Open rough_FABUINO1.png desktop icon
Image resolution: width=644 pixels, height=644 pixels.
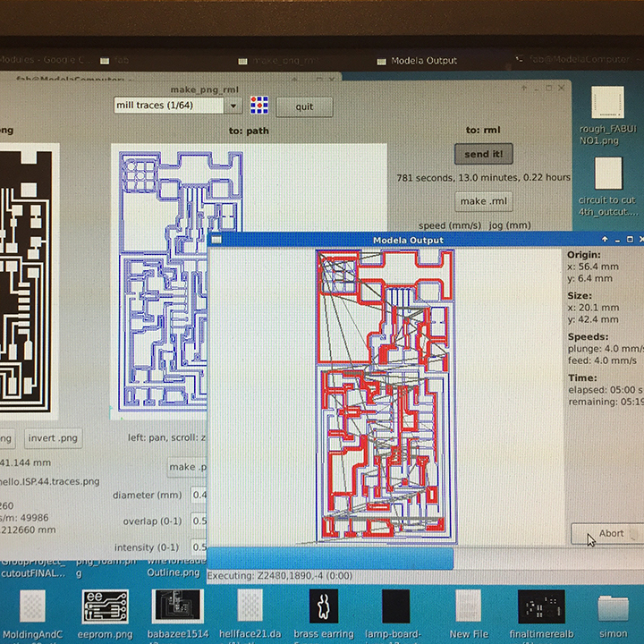coord(608,115)
